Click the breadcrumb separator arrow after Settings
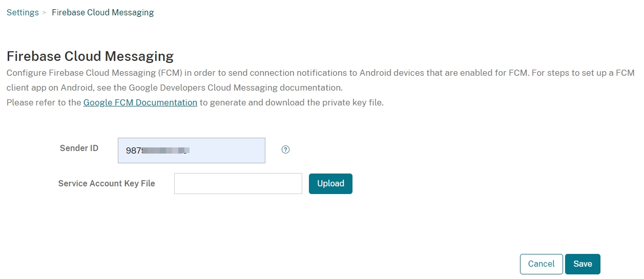 [x=45, y=12]
